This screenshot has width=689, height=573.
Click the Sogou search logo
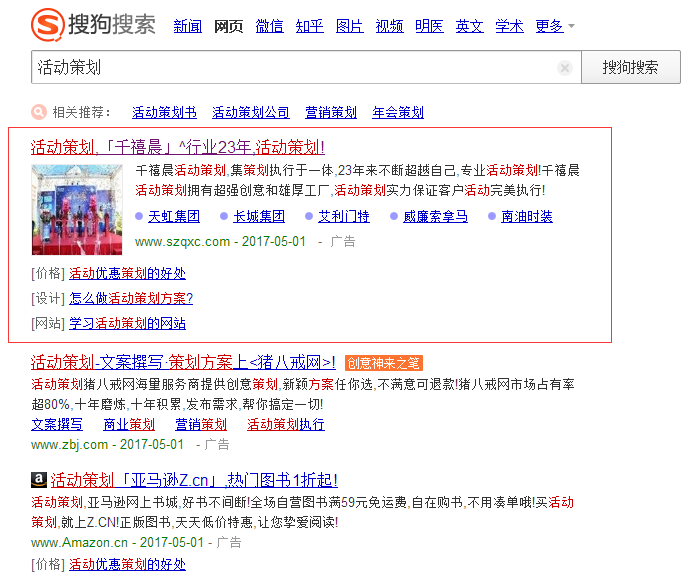[93, 24]
